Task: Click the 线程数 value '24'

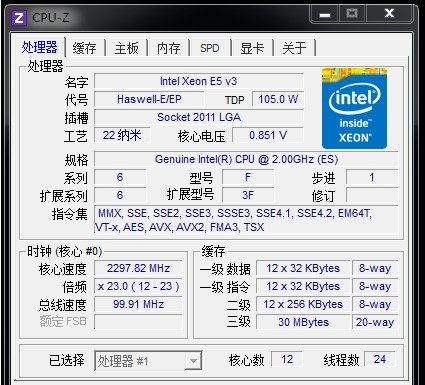Action: (380, 359)
